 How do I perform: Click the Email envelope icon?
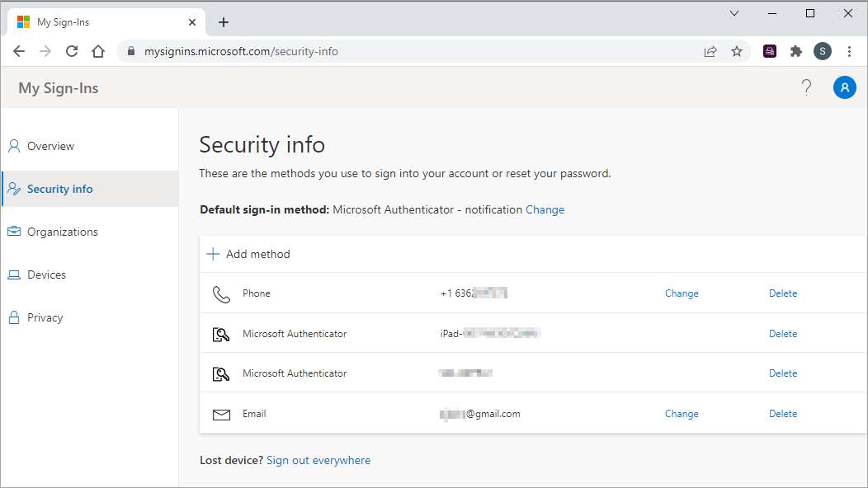(221, 415)
